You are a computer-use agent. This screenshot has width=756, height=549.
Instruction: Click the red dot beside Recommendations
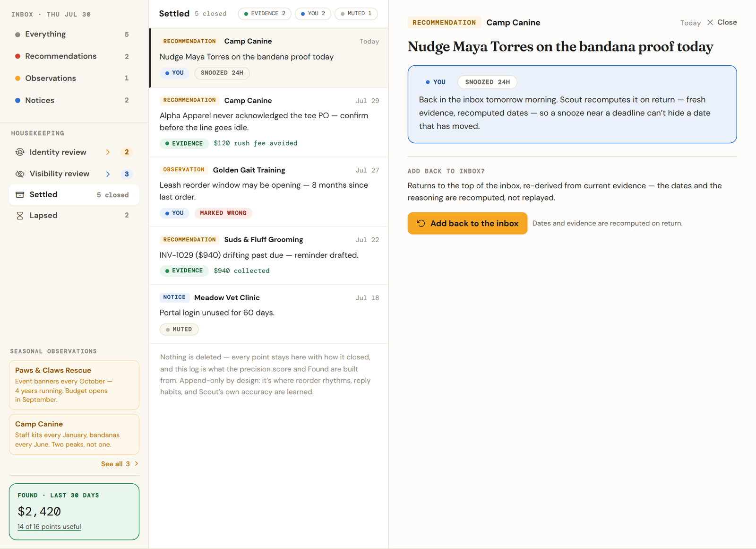pos(17,56)
